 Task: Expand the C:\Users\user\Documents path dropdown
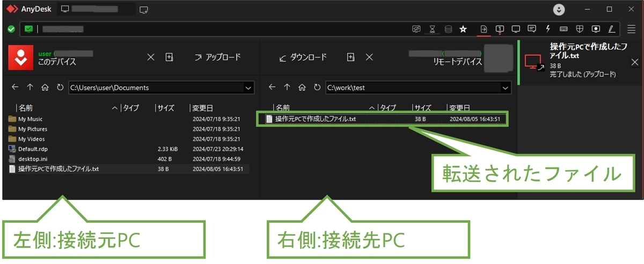click(x=248, y=87)
